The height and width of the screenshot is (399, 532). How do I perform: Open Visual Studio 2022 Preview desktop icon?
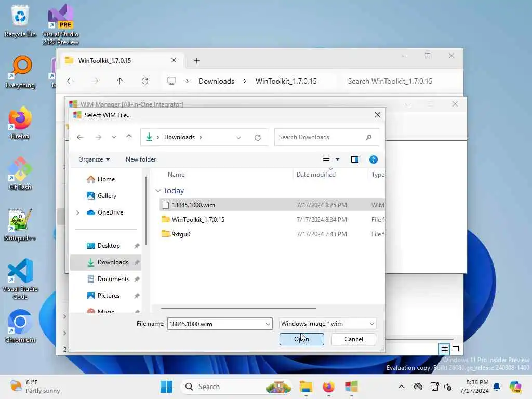tap(61, 24)
